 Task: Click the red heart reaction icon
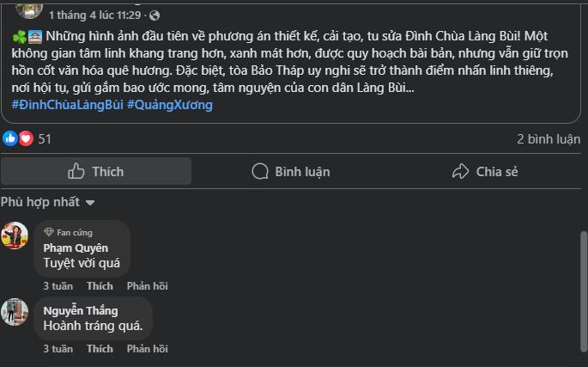click(x=25, y=138)
